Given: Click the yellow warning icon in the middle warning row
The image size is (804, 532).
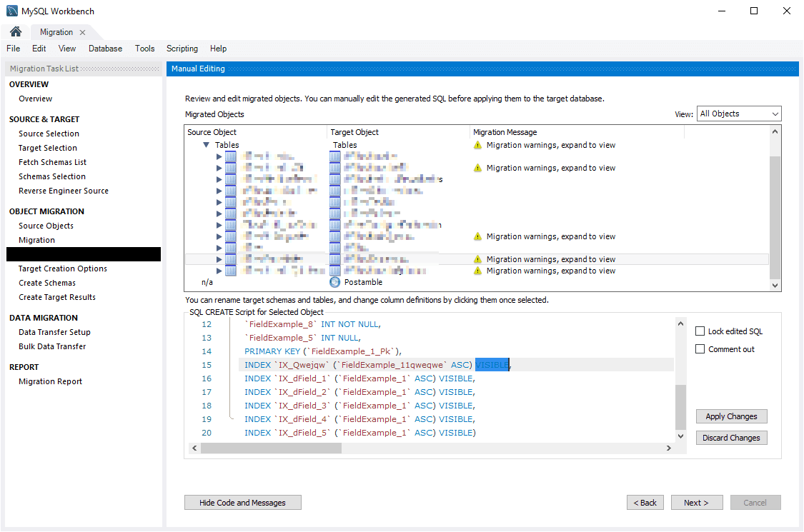Looking at the screenshot, I should coord(477,236).
